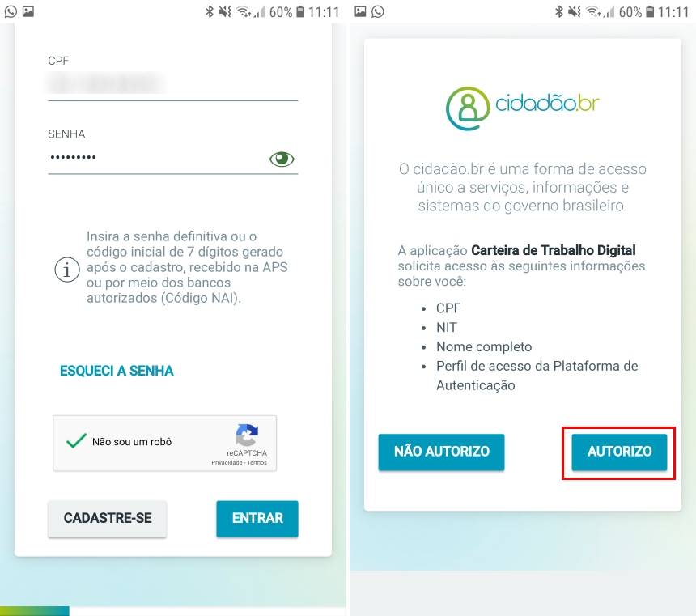Focus the CPF input field
This screenshot has width=696, height=616.
(173, 84)
